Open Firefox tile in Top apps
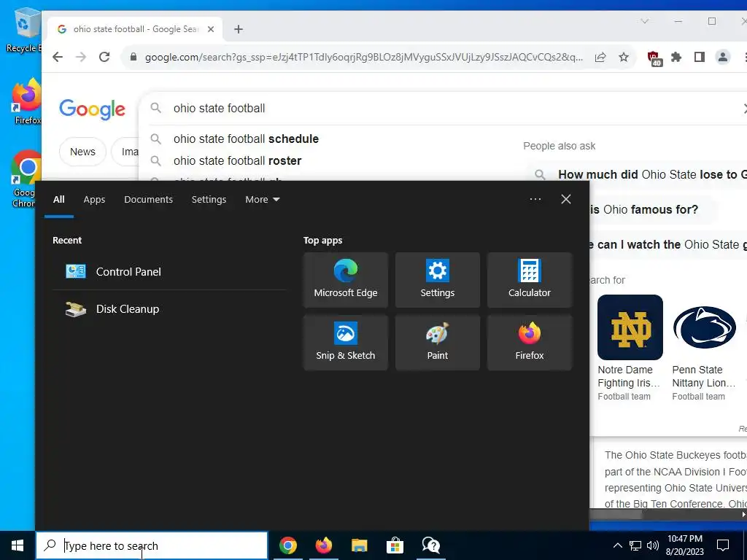 coord(530,343)
